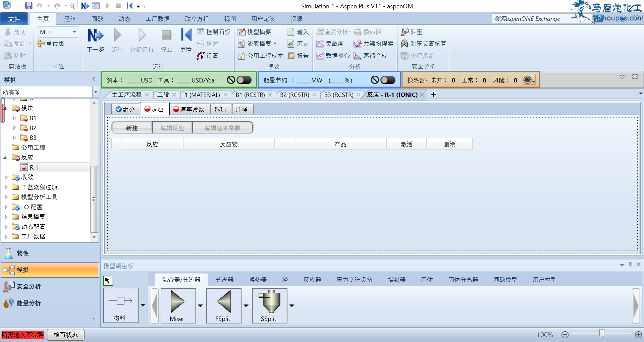Expand the B2 block tree node
This screenshot has height=342, width=644.
14,128
